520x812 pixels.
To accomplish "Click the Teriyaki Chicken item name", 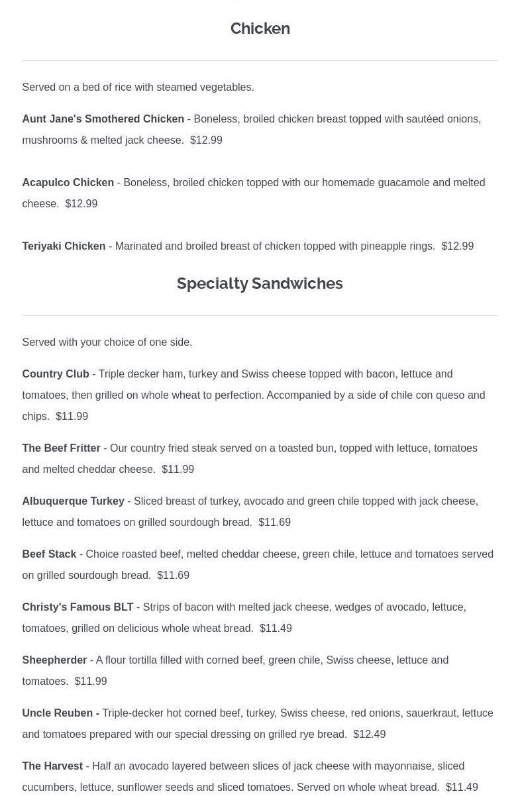I will click(x=64, y=246).
